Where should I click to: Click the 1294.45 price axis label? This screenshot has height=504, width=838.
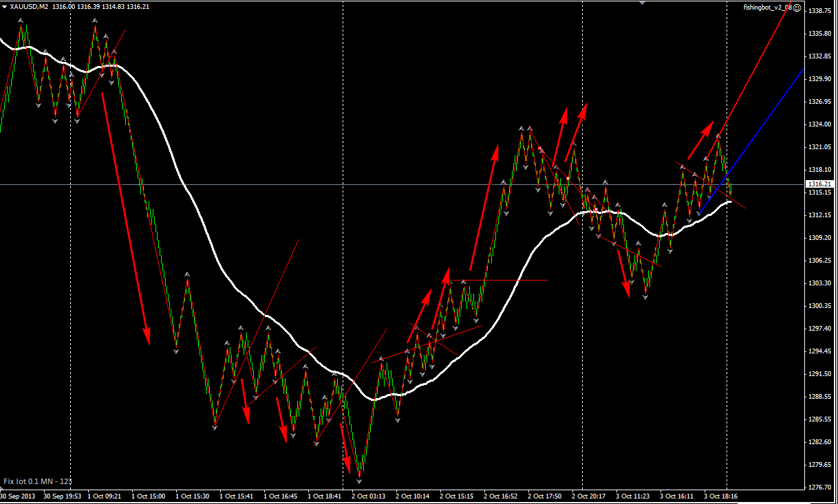point(820,351)
